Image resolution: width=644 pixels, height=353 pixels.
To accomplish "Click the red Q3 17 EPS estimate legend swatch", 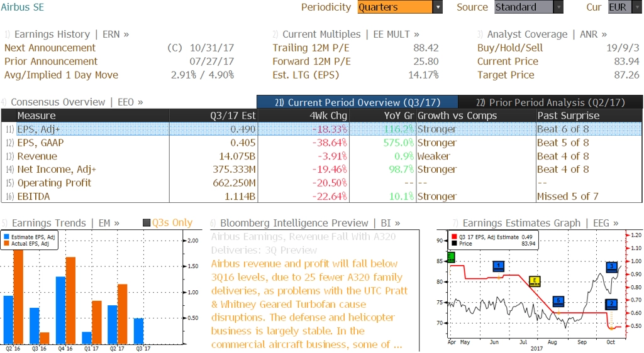I will [454, 237].
